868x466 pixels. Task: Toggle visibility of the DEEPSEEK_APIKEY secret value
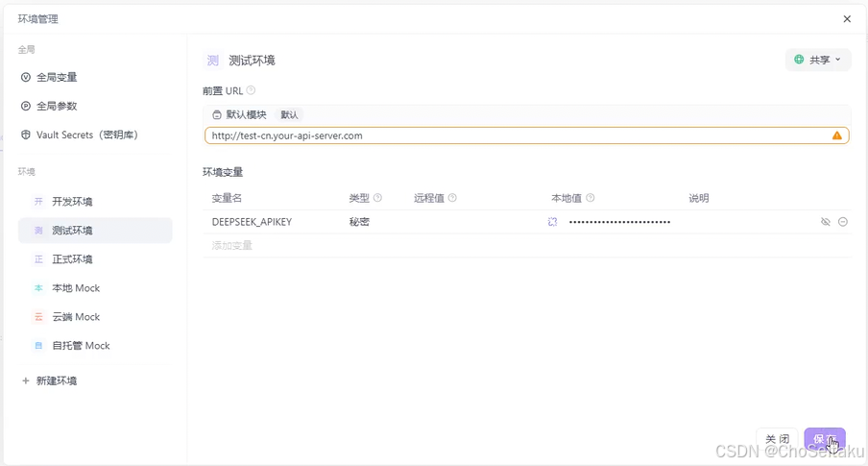tap(826, 222)
